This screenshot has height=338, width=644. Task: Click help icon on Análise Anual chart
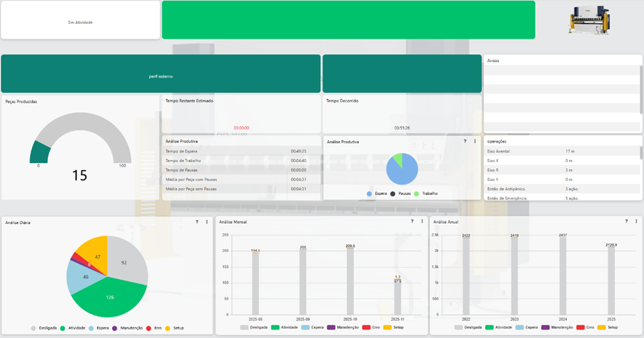[626, 222]
